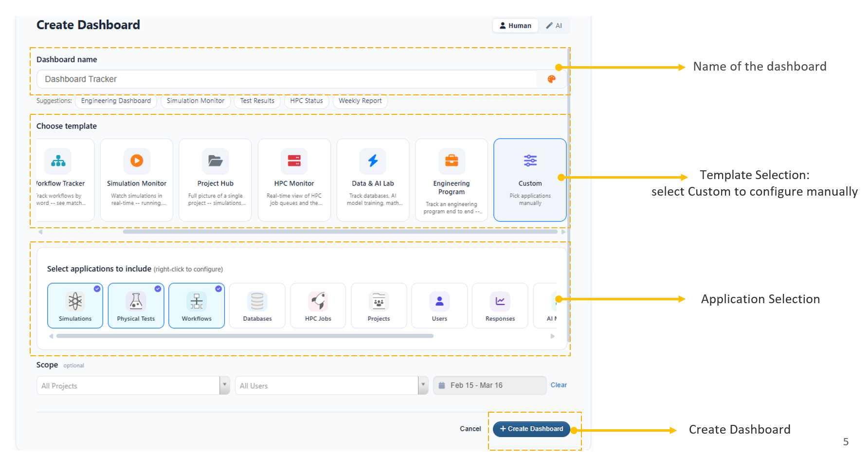
Task: Select the Simulation Monitor template play icon
Action: click(x=137, y=161)
